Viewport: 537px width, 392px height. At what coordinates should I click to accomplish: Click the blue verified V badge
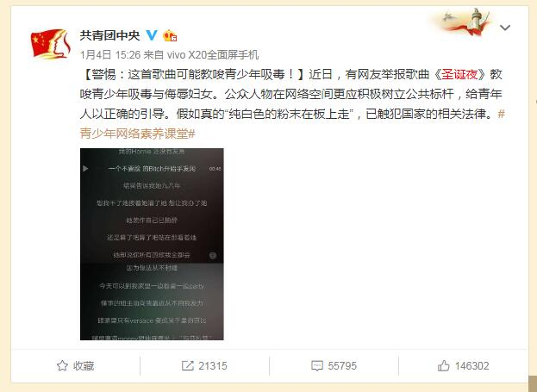pyautogui.click(x=152, y=35)
